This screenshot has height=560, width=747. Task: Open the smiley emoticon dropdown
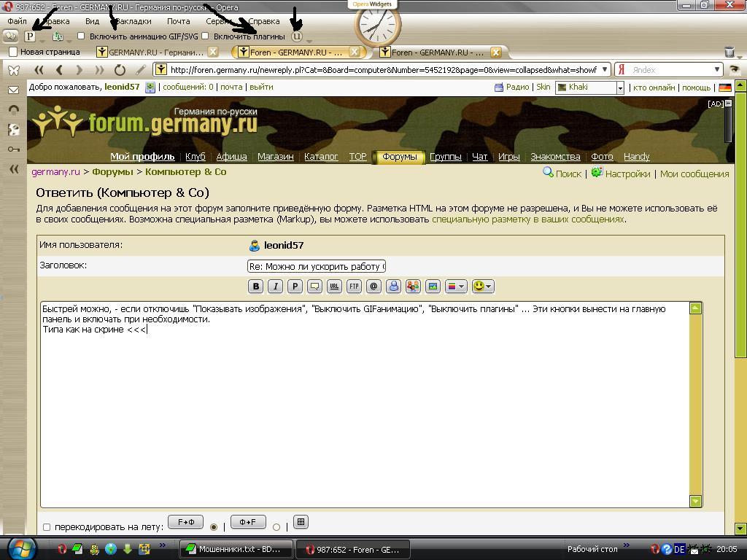[483, 287]
